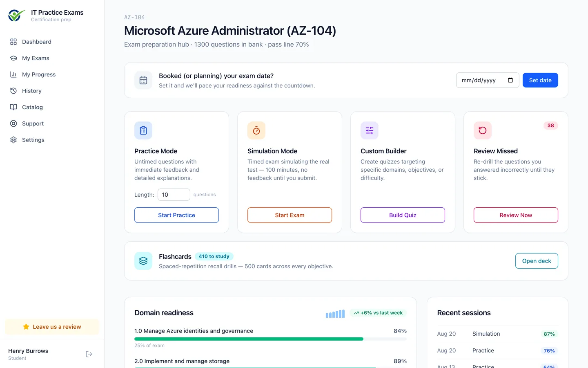Click the Catalog book icon
This screenshot has height=368, width=588.
click(x=13, y=107)
